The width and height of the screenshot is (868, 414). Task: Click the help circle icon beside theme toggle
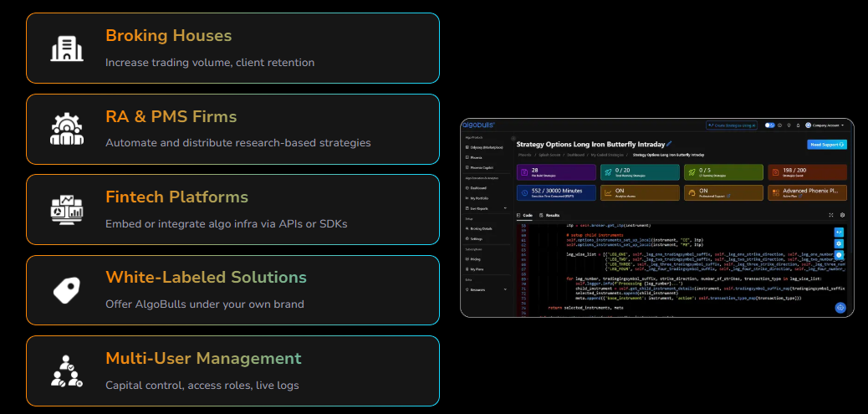click(x=779, y=125)
